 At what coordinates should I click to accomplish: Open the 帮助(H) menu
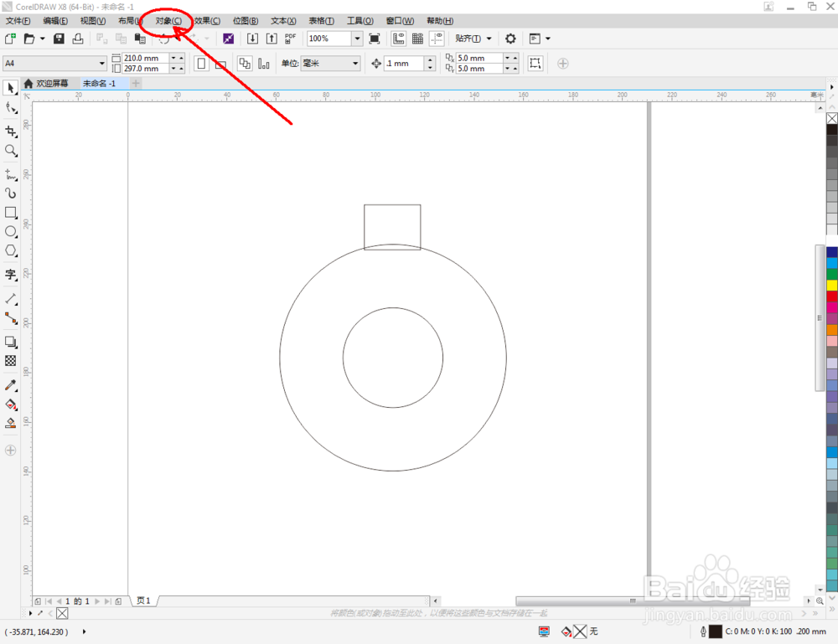tap(440, 21)
